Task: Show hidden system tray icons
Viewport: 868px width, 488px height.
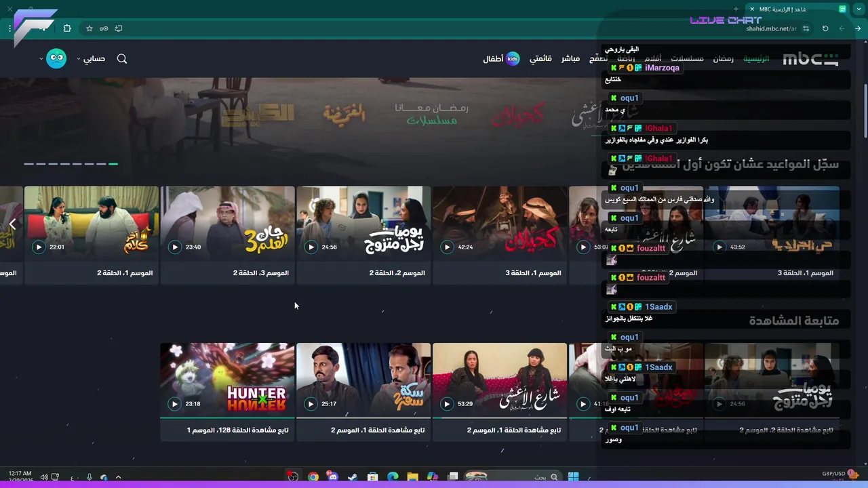Action: (x=118, y=477)
